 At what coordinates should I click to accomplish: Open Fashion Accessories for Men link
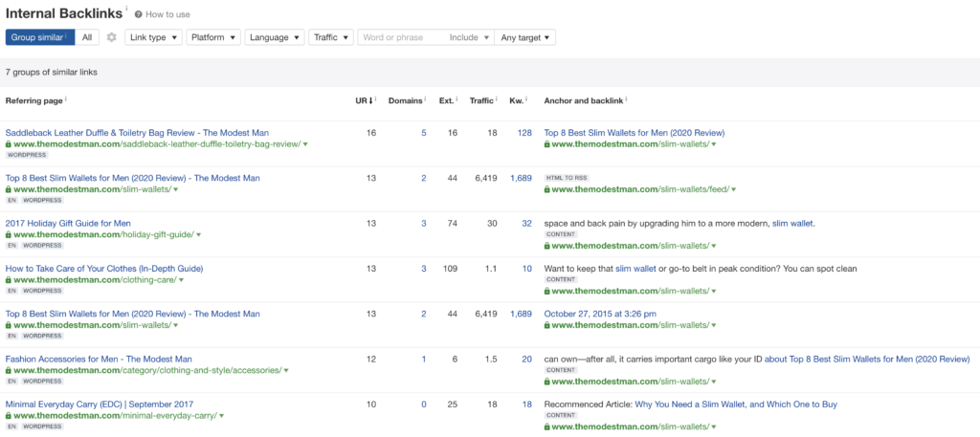tap(99, 359)
